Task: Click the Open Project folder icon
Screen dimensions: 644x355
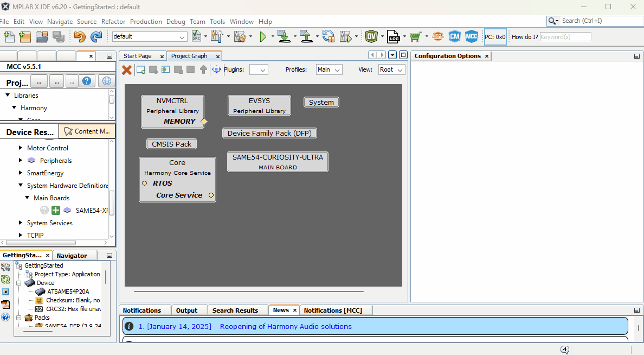Action: [42, 36]
